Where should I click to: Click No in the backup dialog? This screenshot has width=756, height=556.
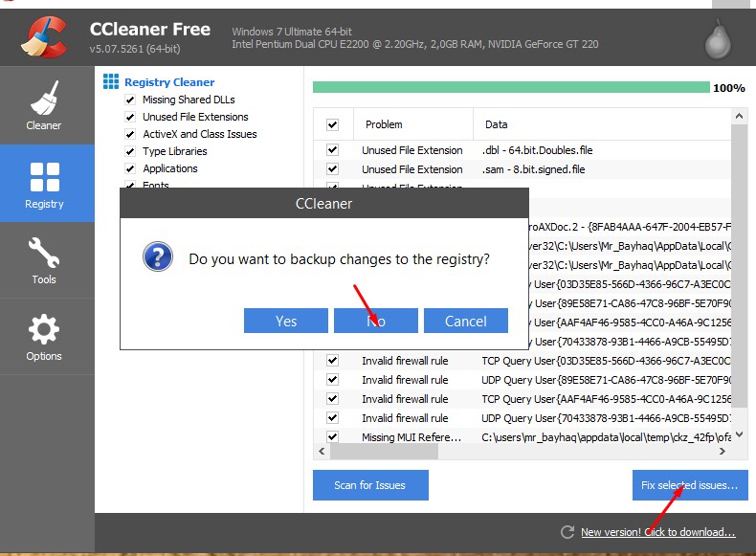point(376,321)
